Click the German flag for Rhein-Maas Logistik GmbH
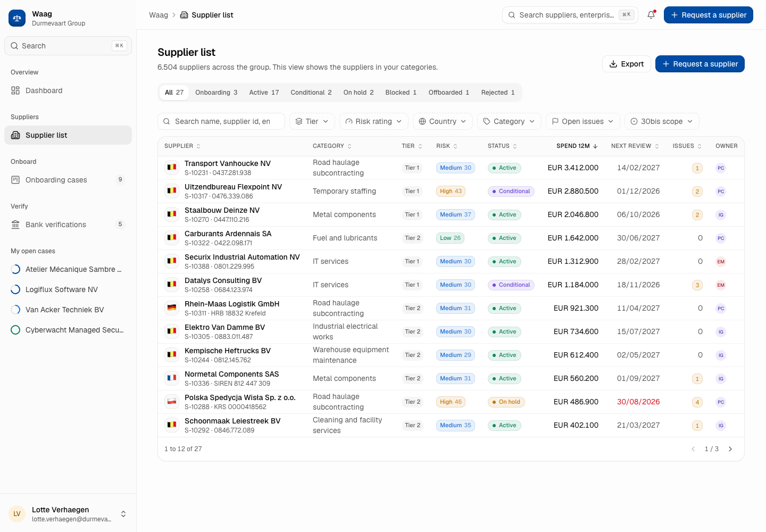766x532 pixels. tap(172, 308)
